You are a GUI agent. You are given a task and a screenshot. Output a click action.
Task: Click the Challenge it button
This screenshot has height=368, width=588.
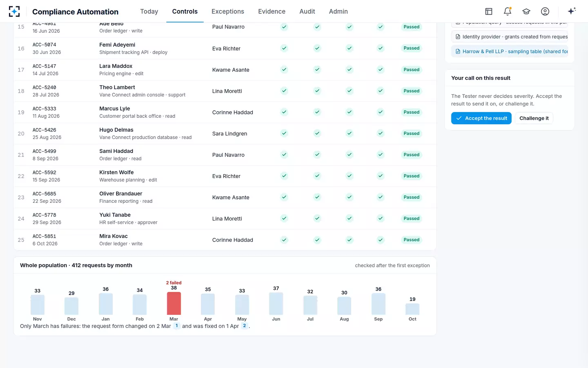[534, 118]
